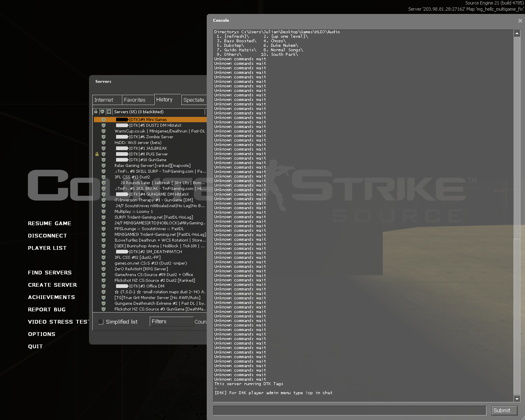Image resolution: width=525 pixels, height=420 pixels.
Task: Click the lock icon beside DTK #8 PUG Server
Action: click(97, 154)
